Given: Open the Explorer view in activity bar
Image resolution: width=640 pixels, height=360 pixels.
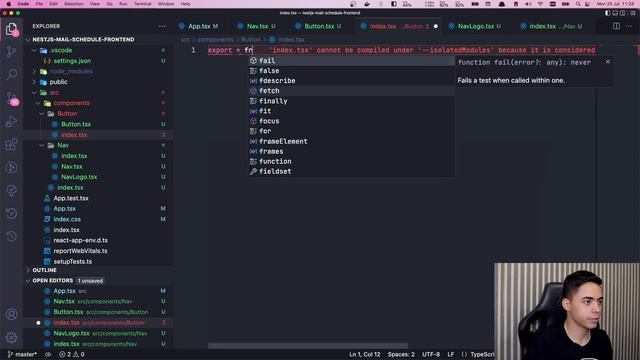Looking at the screenshot, I should coord(11,29).
